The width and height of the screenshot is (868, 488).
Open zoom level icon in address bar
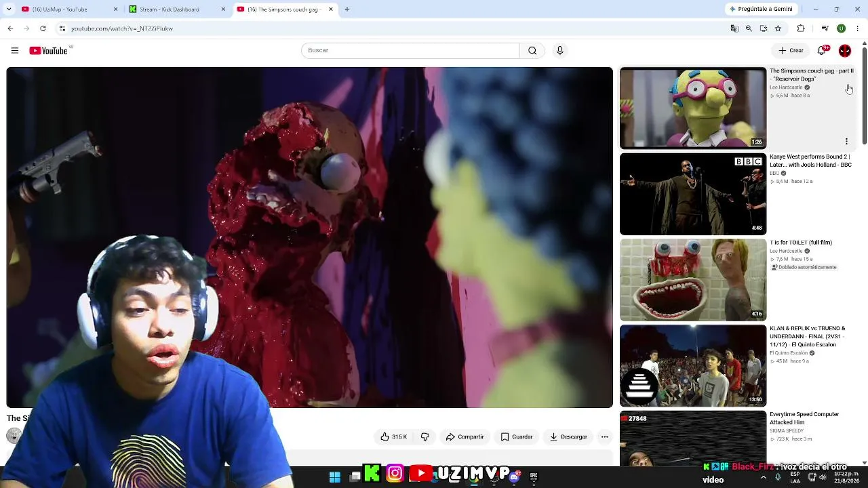[749, 28]
